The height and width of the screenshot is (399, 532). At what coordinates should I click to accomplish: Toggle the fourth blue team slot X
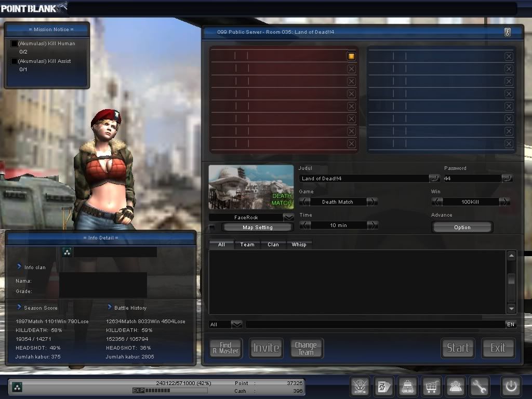point(509,94)
